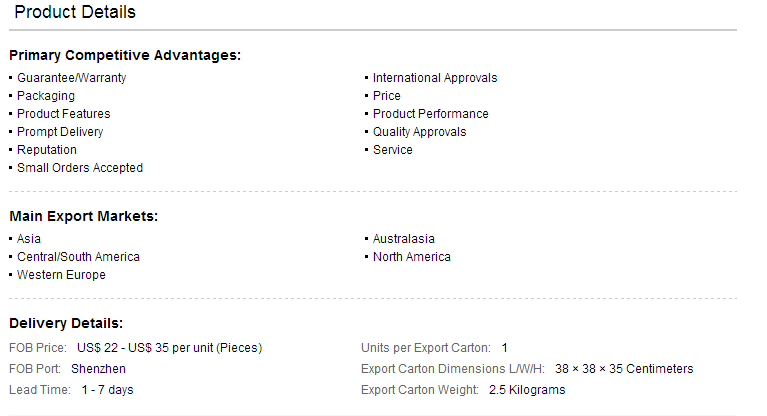
Task: Select International Approvals entry
Action: [x=435, y=78]
